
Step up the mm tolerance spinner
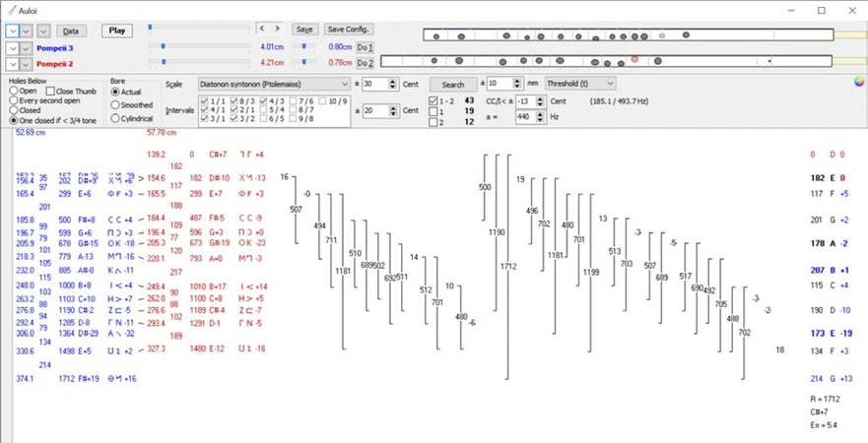coord(519,81)
